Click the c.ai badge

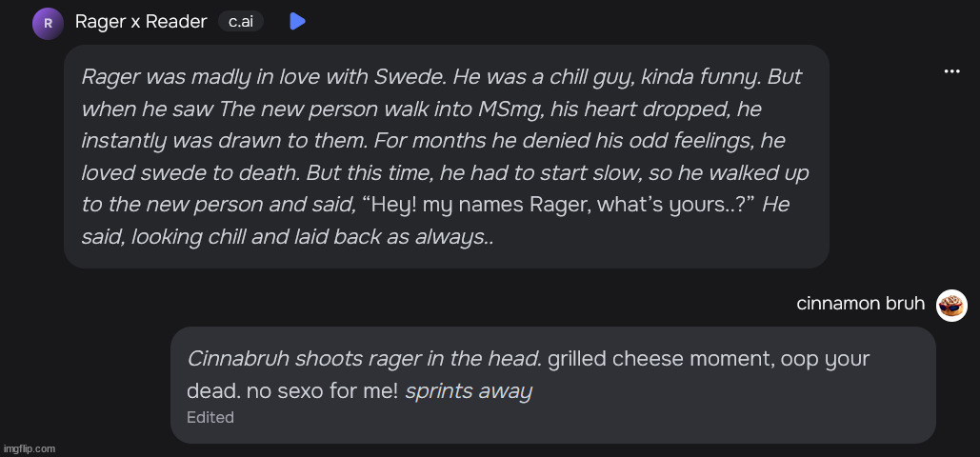point(241,21)
